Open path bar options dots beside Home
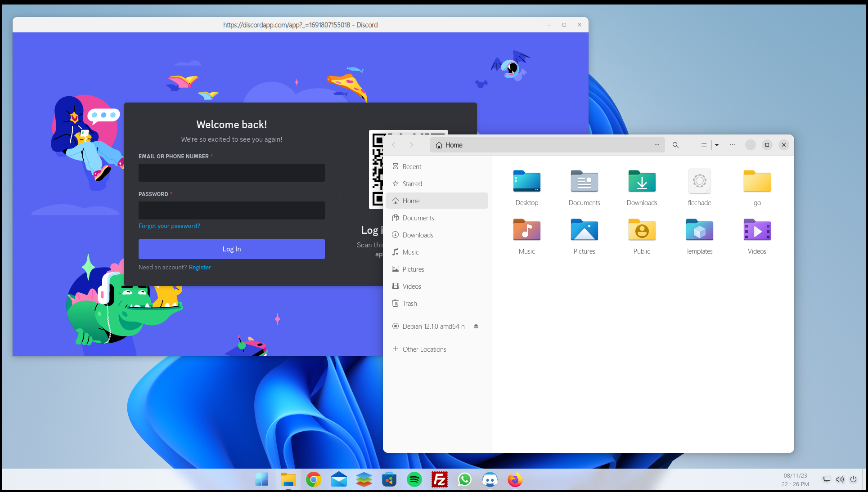The width and height of the screenshot is (868, 492). tap(657, 145)
